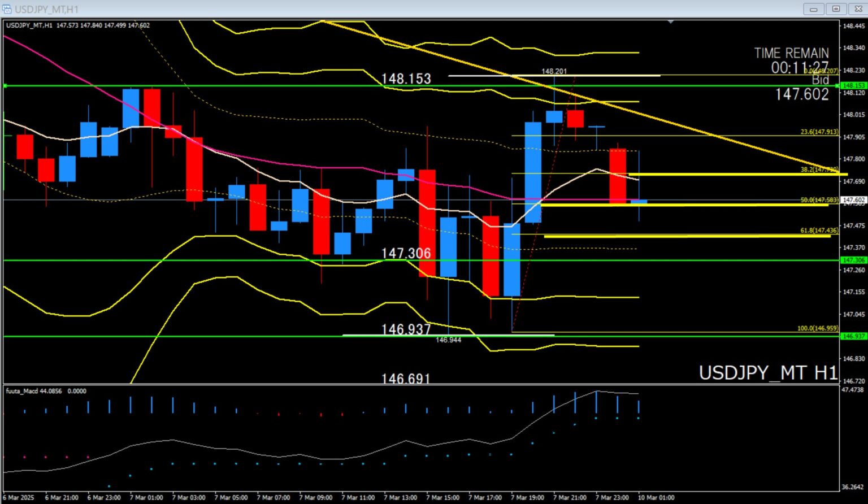Viewport: 868px width, 504px height.
Task: Close the USDJPY_MT,H1 chart window
Action: tap(857, 9)
